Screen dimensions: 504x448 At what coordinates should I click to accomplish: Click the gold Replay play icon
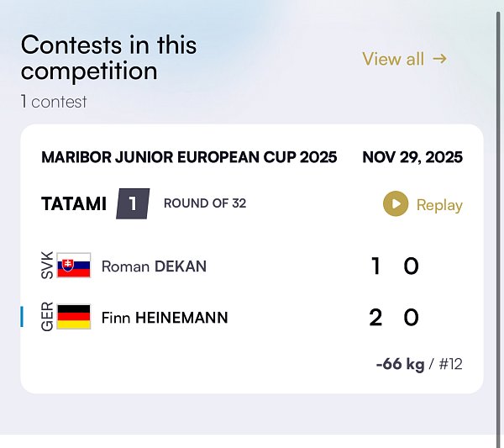click(395, 204)
